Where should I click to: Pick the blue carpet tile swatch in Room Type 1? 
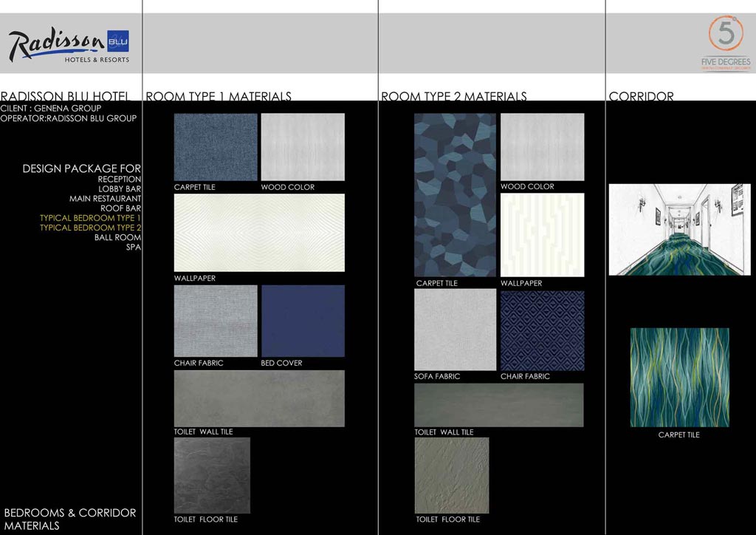[216, 147]
